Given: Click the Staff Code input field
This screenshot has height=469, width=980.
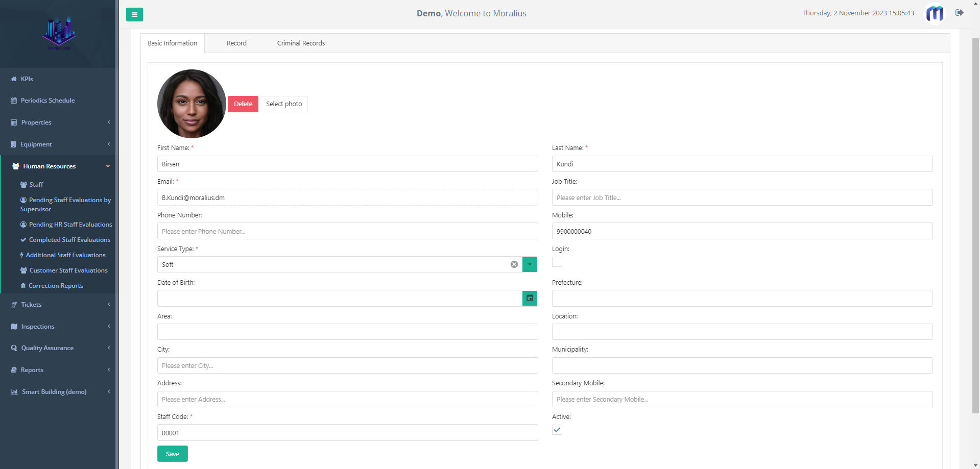Looking at the screenshot, I should [x=347, y=433].
